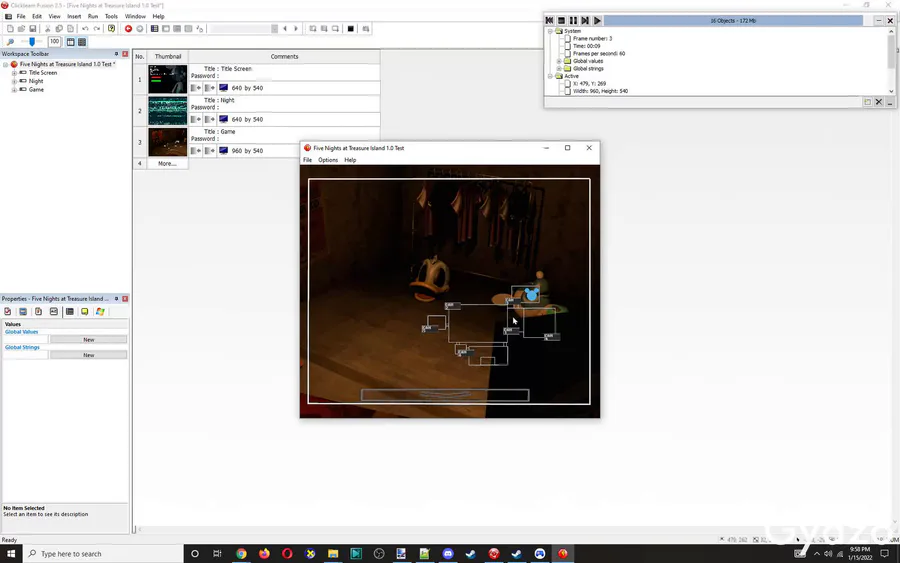This screenshot has width=900, height=563.
Task: Collapse the Five Nights at Treasure Island root
Action: click(6, 64)
